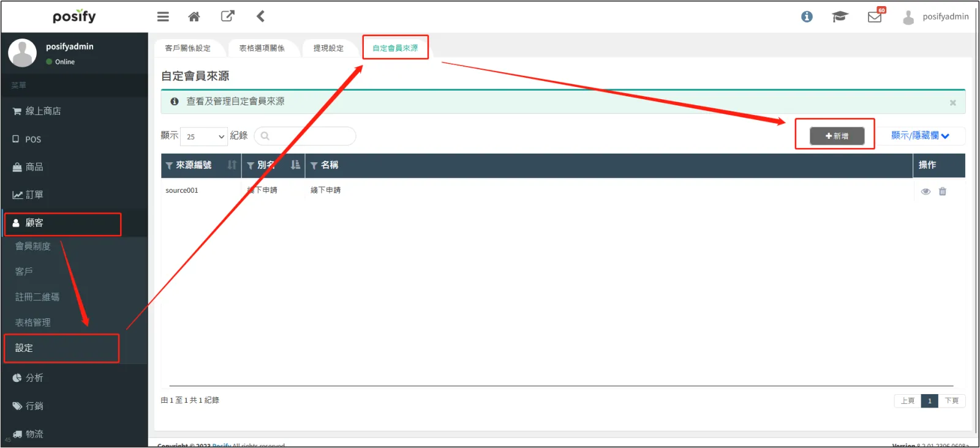Open the mail notifications icon
The height and width of the screenshot is (448, 980).
[x=875, y=17]
